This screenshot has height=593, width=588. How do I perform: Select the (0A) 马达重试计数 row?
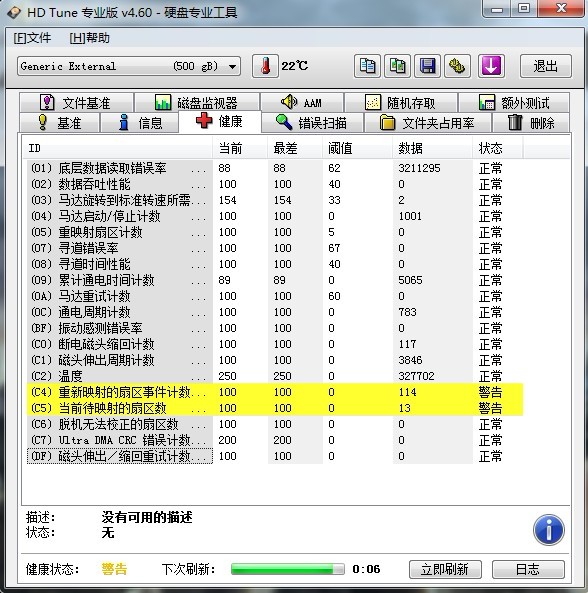point(275,296)
